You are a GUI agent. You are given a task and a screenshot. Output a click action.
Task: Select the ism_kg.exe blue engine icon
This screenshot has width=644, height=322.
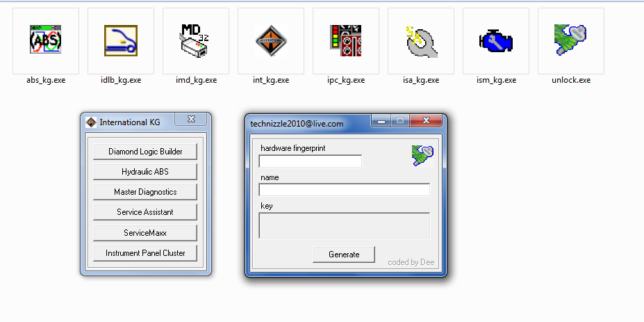pyautogui.click(x=496, y=41)
